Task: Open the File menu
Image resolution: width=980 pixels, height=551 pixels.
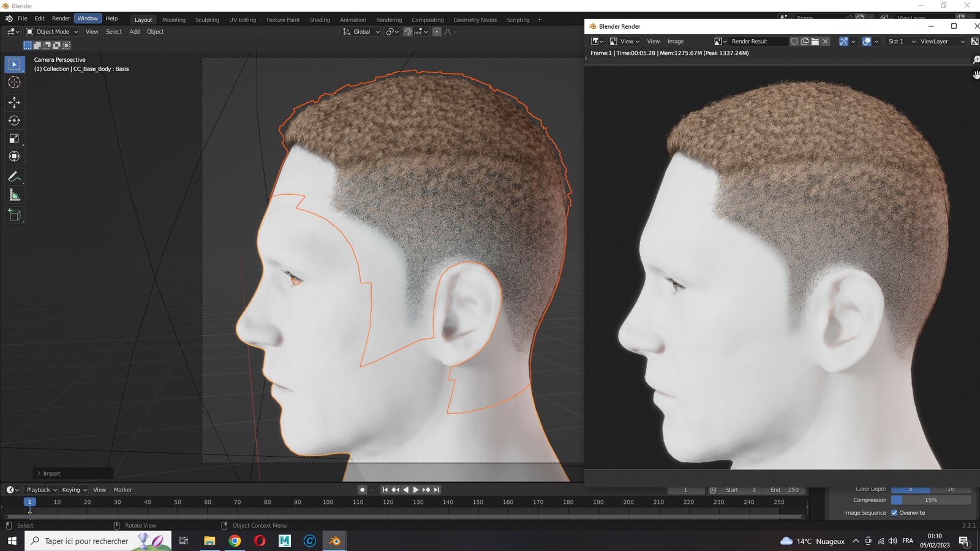Action: coord(23,18)
